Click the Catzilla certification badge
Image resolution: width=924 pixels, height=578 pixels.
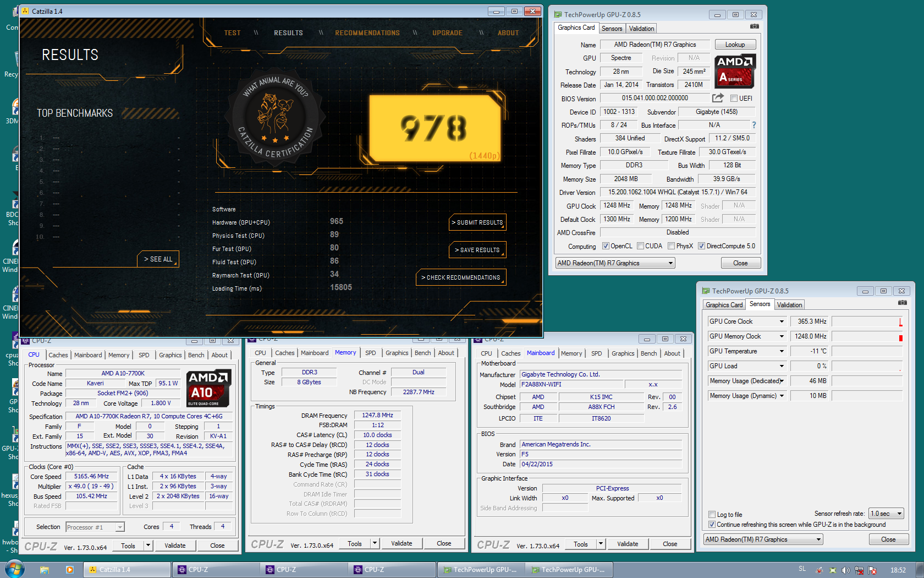(x=276, y=118)
